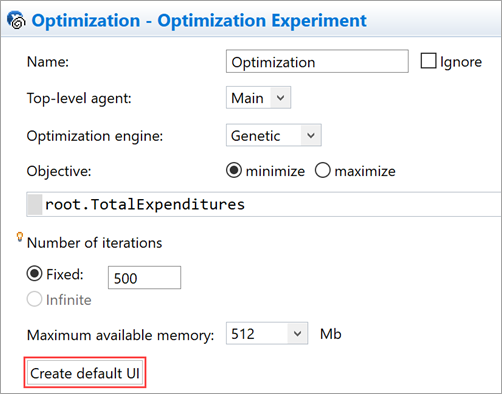Image resolution: width=502 pixels, height=394 pixels.
Task: Click the Create default UI button
Action: pos(85,373)
